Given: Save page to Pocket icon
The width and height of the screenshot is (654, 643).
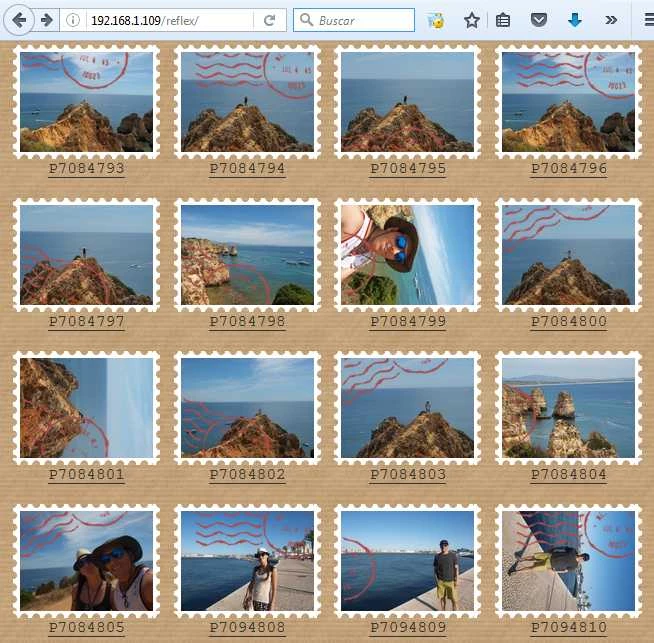Looking at the screenshot, I should [x=538, y=20].
